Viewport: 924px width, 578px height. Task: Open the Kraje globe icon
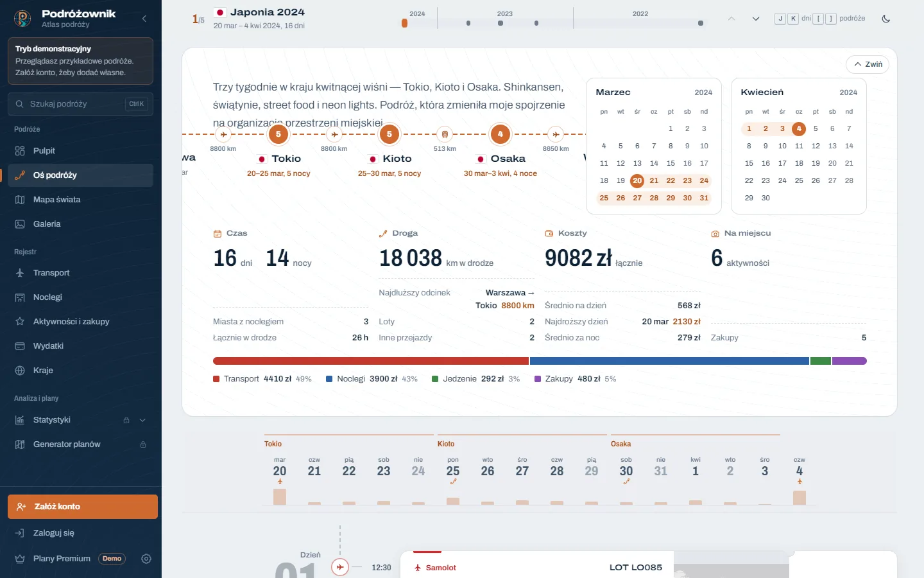(20, 371)
